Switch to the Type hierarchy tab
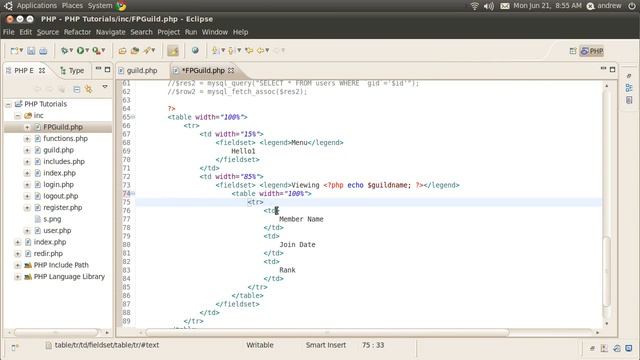The height and width of the screenshot is (360, 640). point(72,71)
